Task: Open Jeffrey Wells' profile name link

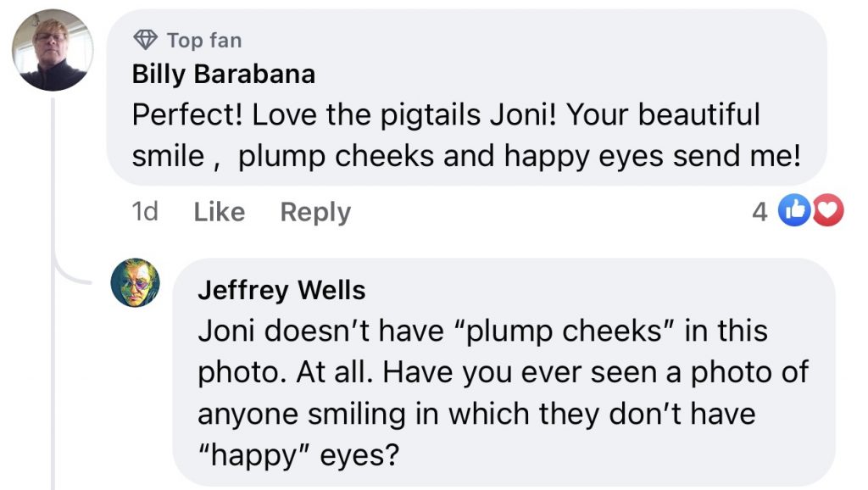Action: [281, 291]
